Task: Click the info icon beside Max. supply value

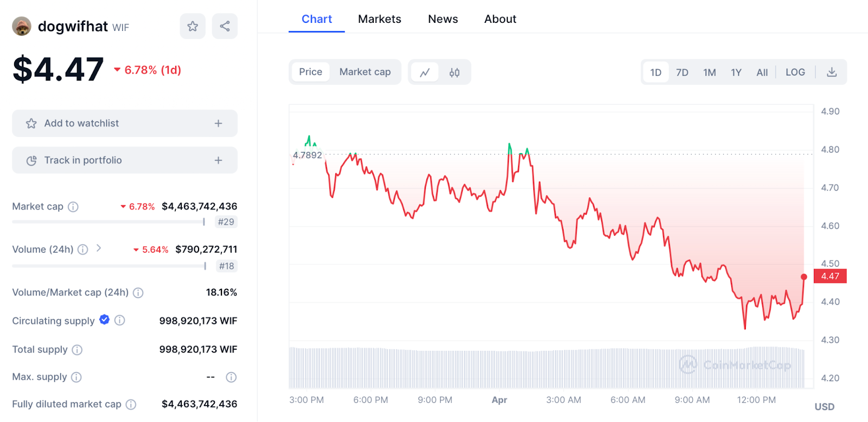Action: coord(231,377)
